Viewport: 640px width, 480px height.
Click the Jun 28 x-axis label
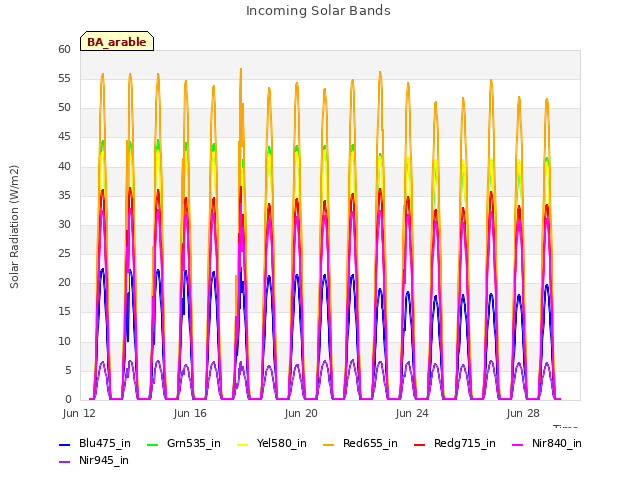pos(523,413)
